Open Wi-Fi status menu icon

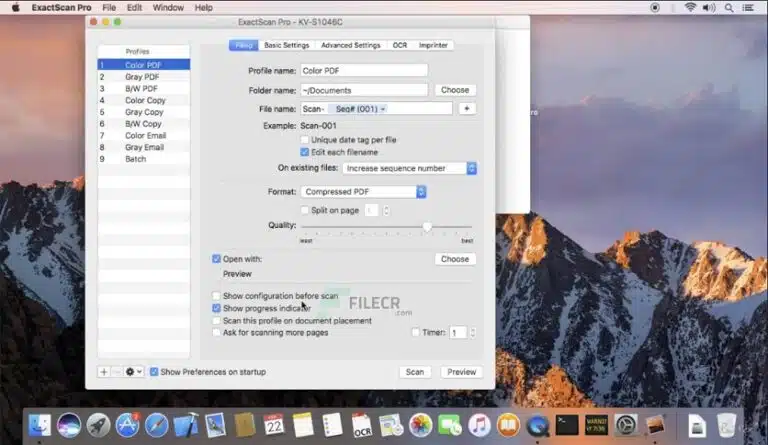(690, 7)
